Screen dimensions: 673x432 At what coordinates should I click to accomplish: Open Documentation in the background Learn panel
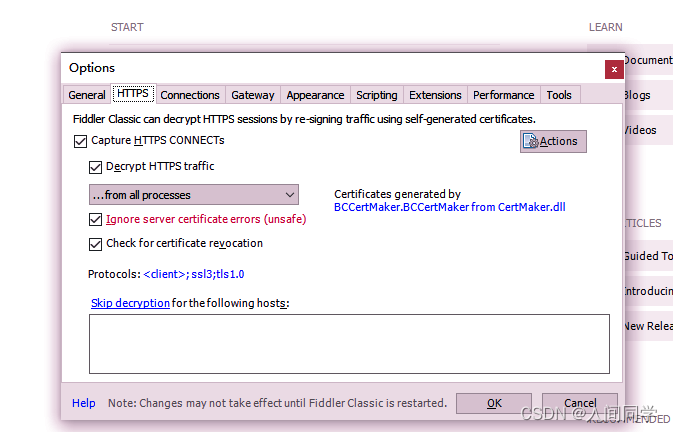(649, 60)
